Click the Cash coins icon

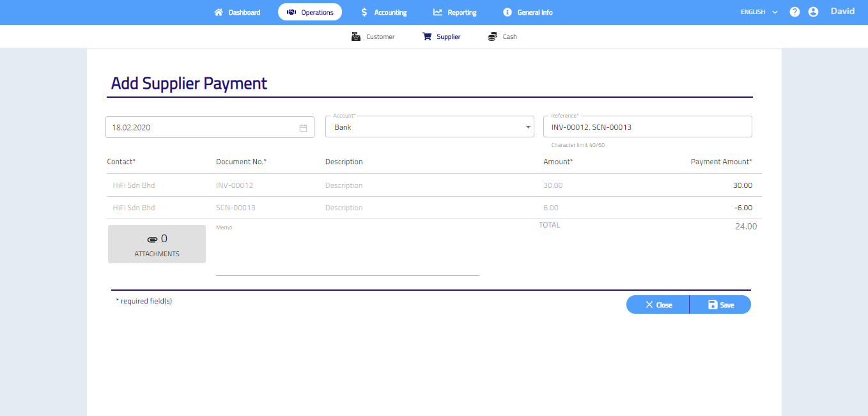pyautogui.click(x=492, y=36)
